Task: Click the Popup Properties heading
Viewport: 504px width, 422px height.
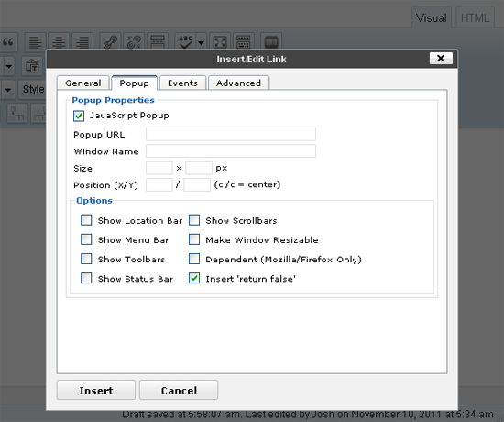Action: pyautogui.click(x=113, y=100)
